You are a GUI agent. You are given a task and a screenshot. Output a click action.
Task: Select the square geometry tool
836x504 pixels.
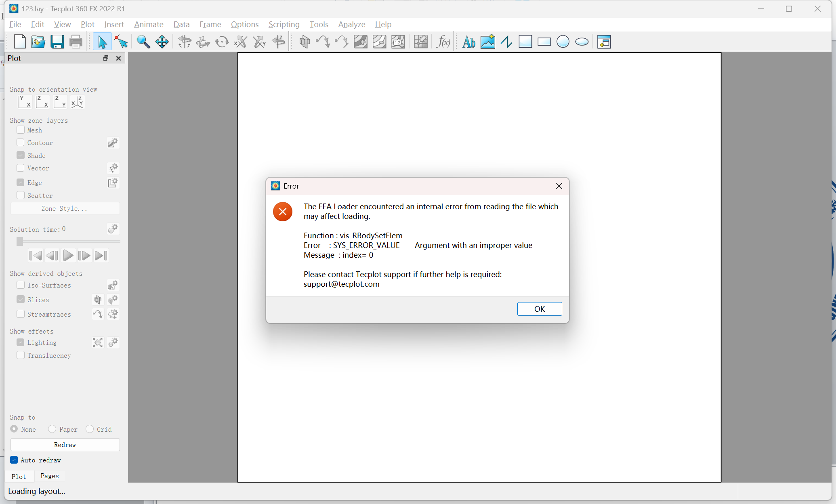(525, 42)
